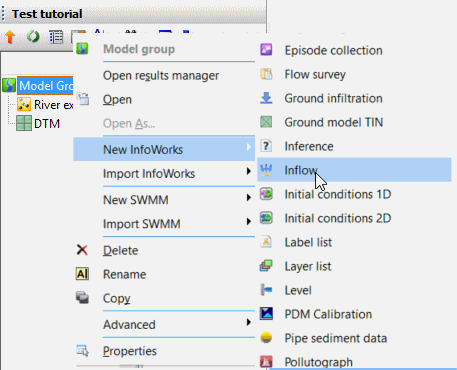Click the Model Group globe icon in tree
Screen dimensions: 457x370
pyautogui.click(x=9, y=85)
